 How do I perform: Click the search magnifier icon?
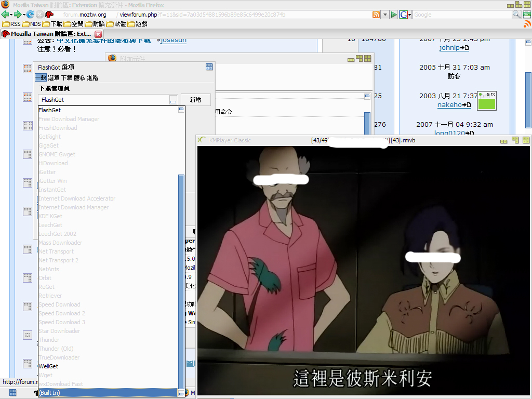516,15
